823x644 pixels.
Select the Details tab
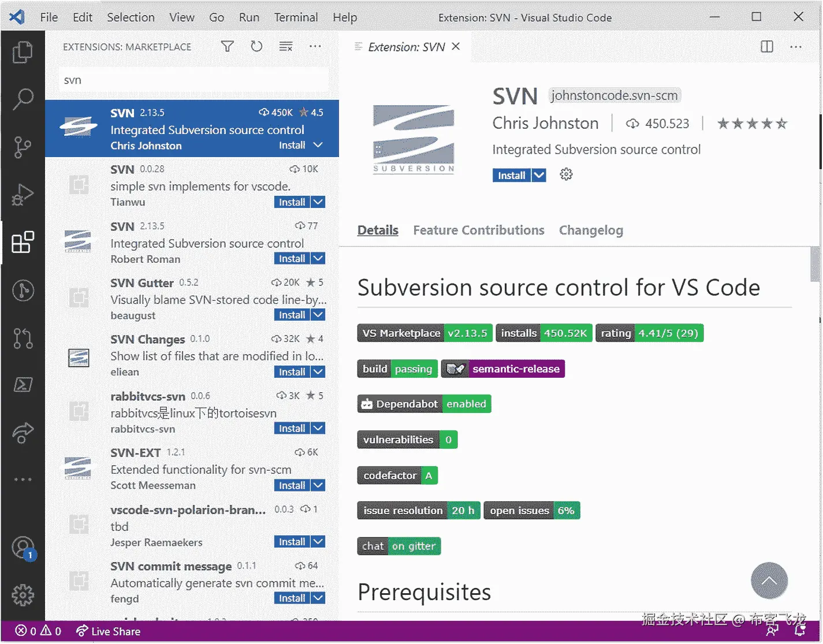coord(378,230)
